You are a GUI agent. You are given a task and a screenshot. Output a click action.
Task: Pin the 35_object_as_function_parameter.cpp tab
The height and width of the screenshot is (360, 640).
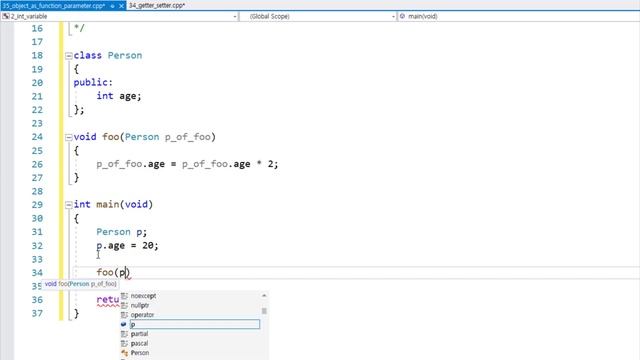[x=112, y=6]
